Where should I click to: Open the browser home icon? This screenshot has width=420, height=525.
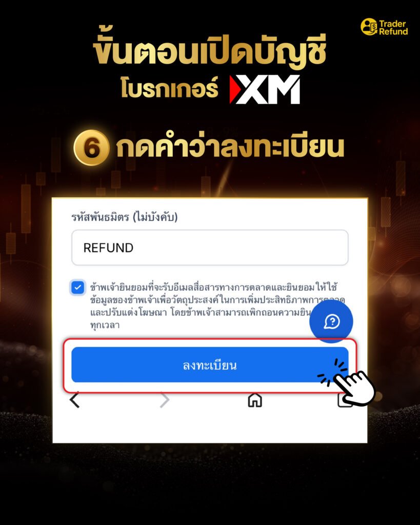(x=254, y=400)
